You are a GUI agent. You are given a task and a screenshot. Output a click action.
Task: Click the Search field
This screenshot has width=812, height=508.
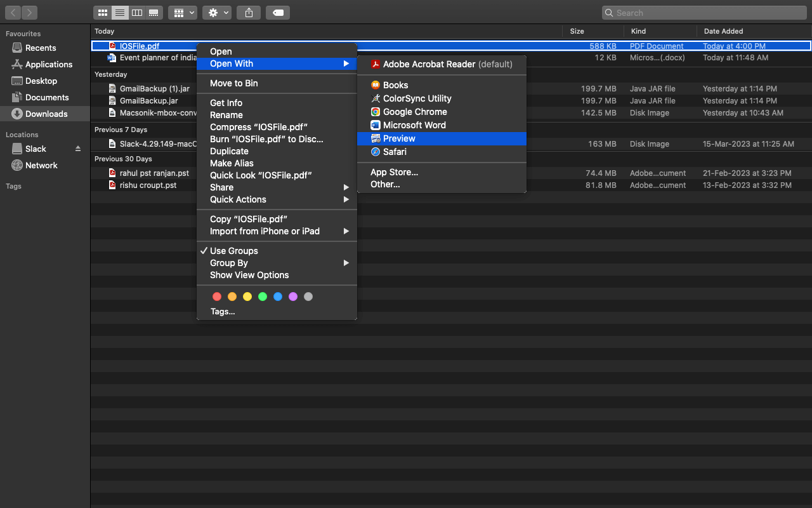pos(704,13)
